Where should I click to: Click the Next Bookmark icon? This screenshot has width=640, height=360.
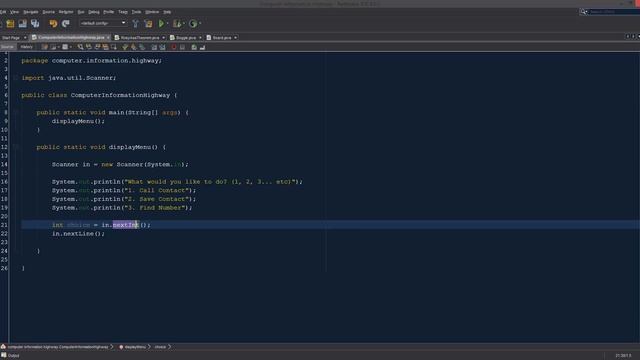[x=133, y=47]
